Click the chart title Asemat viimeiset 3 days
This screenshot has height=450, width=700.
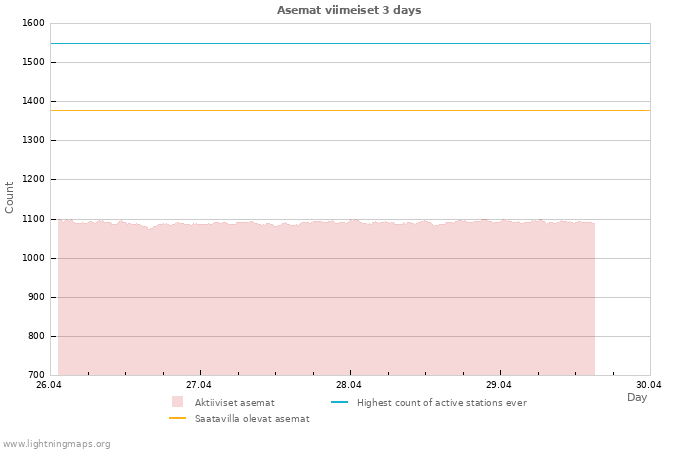pos(349,10)
